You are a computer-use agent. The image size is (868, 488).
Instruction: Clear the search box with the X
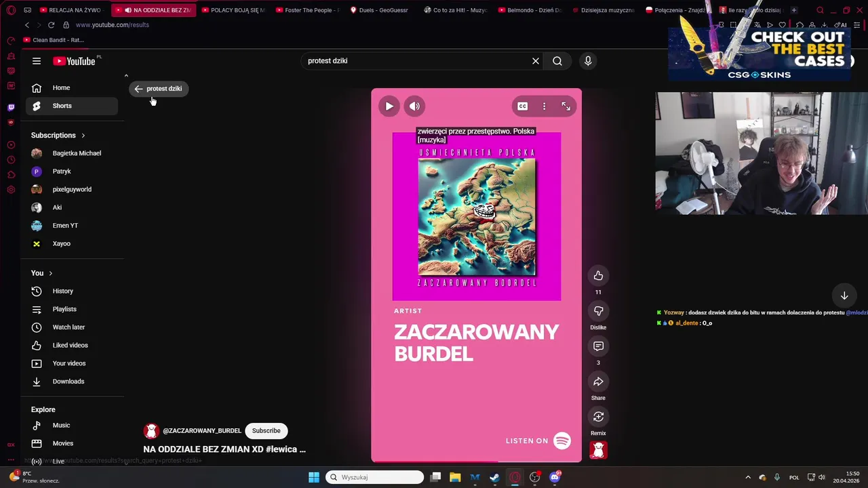point(536,61)
